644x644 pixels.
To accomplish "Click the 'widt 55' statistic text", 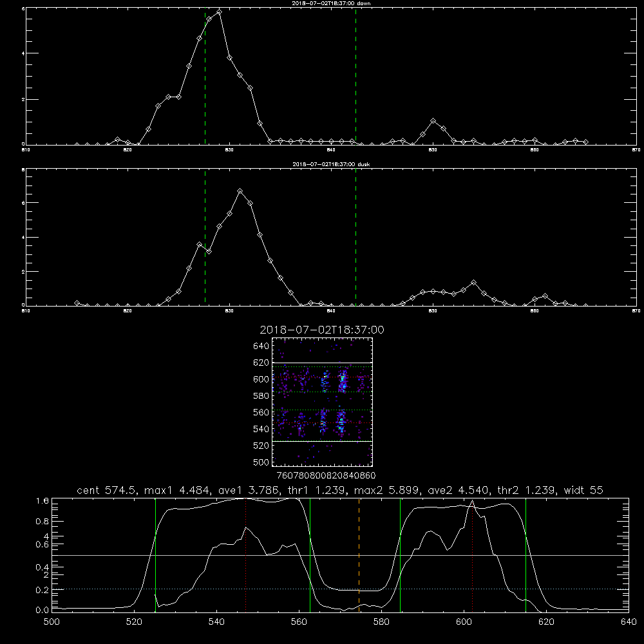I will click(583, 490).
